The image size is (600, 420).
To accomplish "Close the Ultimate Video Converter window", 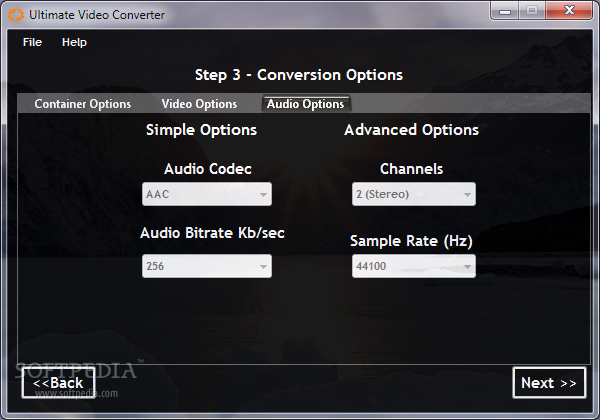I will tap(569, 10).
